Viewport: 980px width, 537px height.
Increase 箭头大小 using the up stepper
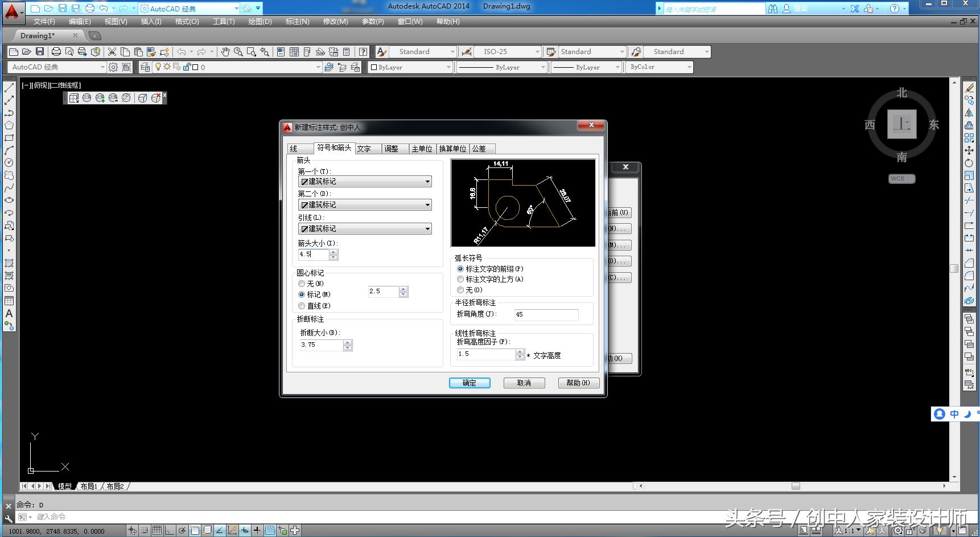[x=333, y=252]
